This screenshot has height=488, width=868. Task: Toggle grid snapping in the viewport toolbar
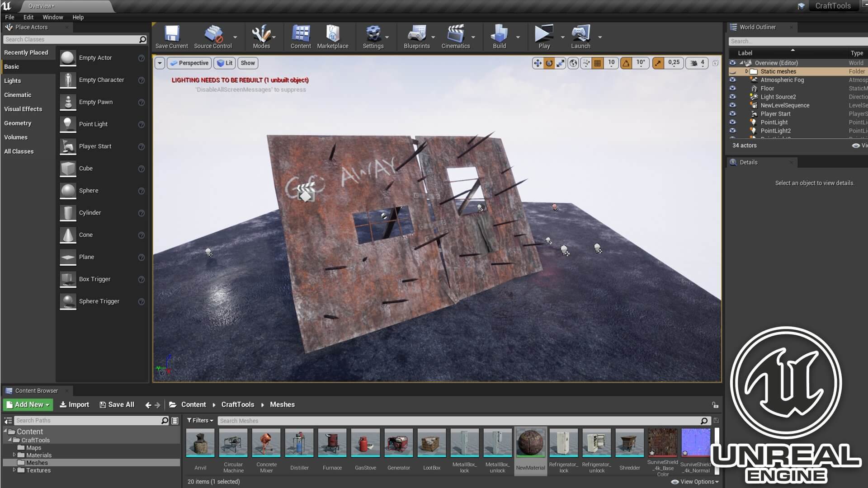pyautogui.click(x=598, y=63)
